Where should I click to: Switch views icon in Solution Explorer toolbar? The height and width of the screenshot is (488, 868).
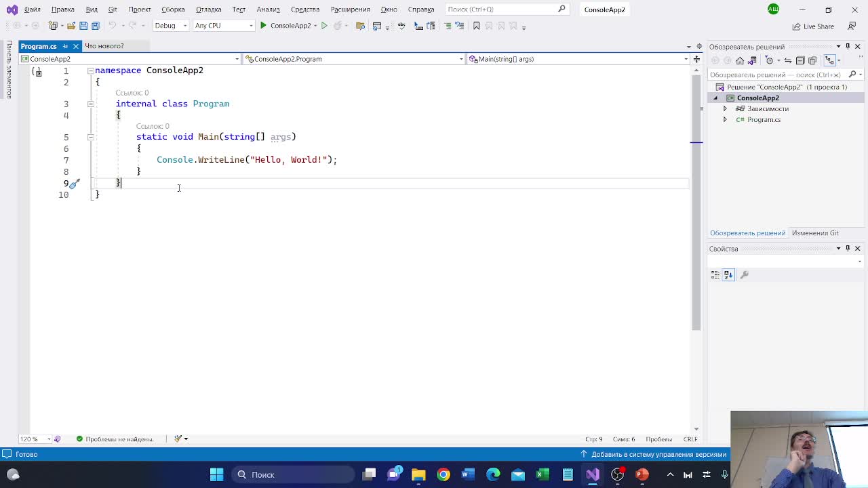[752, 60]
